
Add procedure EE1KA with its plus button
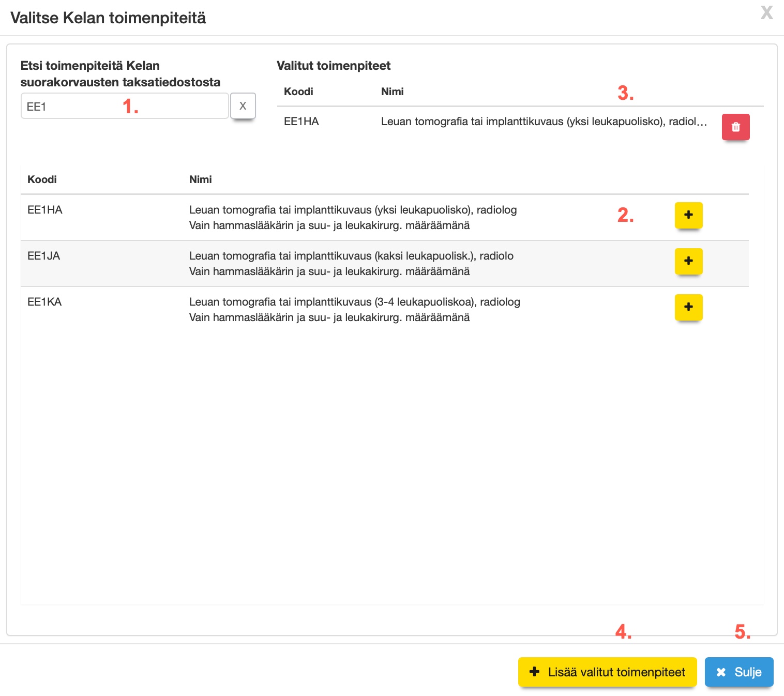tap(688, 307)
